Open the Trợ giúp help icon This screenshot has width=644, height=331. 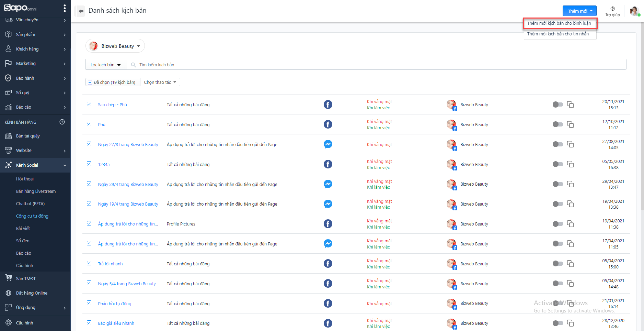[x=612, y=9]
